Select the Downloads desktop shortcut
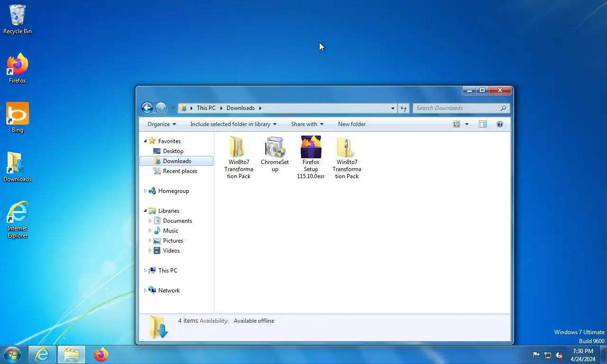The width and height of the screenshot is (607, 364). 18,167
